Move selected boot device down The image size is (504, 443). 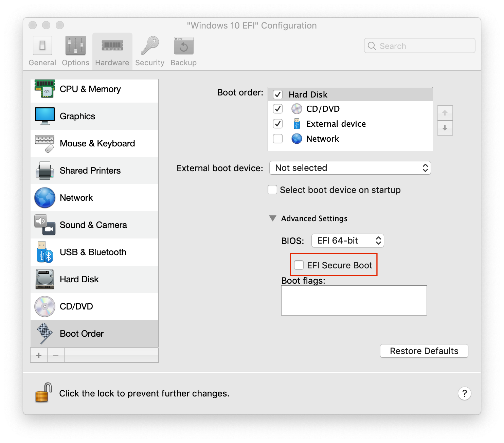click(x=445, y=128)
